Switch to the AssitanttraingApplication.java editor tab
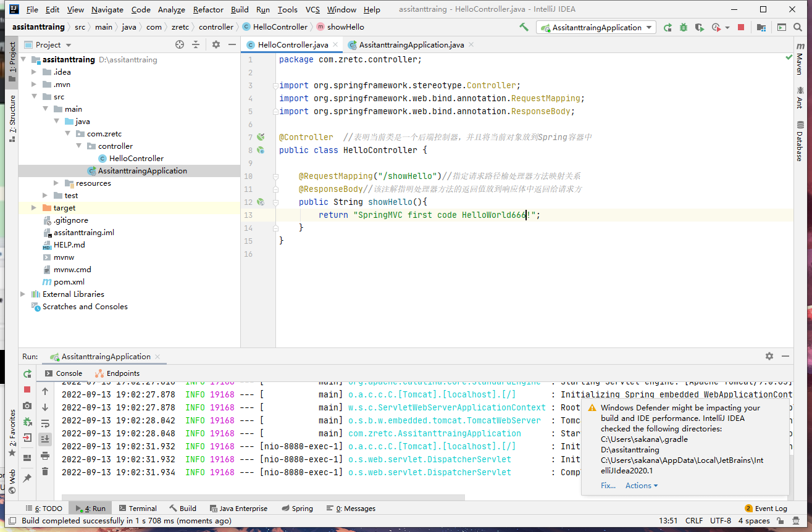 point(411,45)
